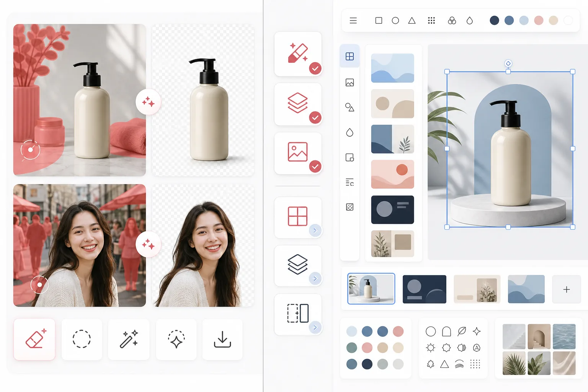Toggle the image step checkmark
Image resolution: width=588 pixels, height=392 pixels.
(315, 167)
